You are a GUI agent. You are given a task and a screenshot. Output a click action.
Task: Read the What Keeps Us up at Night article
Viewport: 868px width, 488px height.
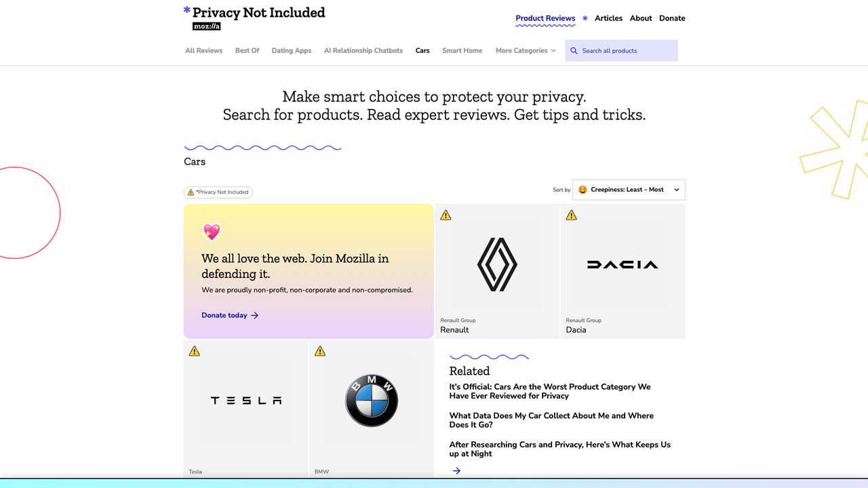click(x=559, y=449)
